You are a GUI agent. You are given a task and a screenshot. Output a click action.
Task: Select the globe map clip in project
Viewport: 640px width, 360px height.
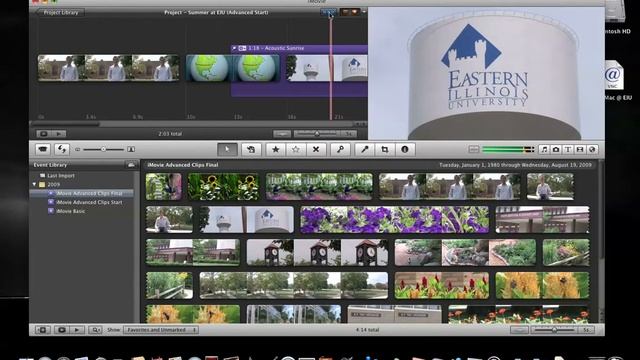pos(233,68)
